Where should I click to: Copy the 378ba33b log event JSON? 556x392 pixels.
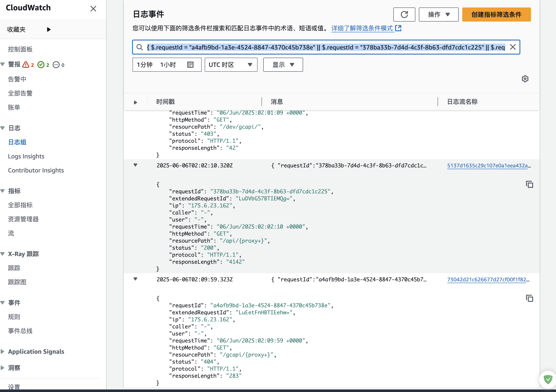pyautogui.click(x=529, y=184)
